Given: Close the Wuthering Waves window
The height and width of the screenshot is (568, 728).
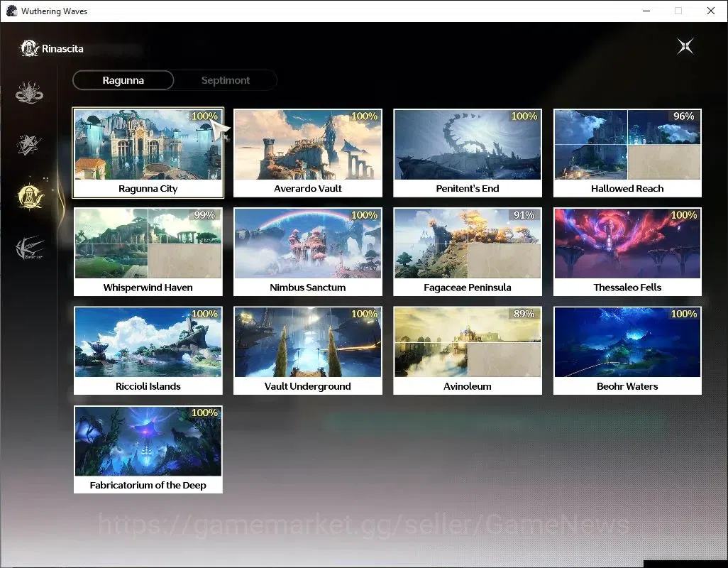Looking at the screenshot, I should click(x=711, y=11).
